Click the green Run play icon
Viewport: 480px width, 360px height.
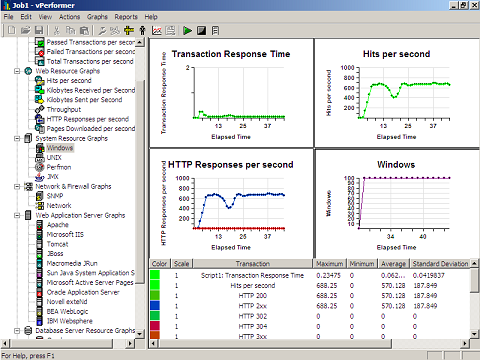click(187, 31)
